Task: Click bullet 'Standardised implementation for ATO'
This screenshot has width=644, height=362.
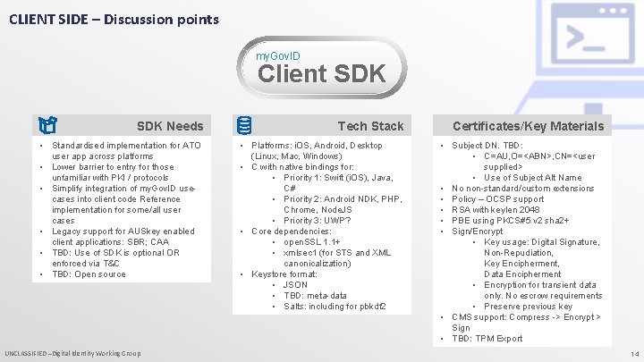Action: tap(126, 146)
